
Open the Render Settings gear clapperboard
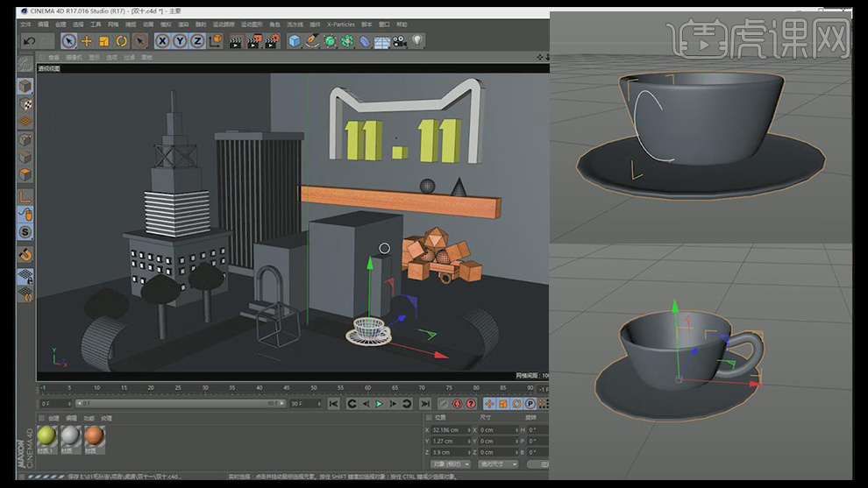pos(272,41)
